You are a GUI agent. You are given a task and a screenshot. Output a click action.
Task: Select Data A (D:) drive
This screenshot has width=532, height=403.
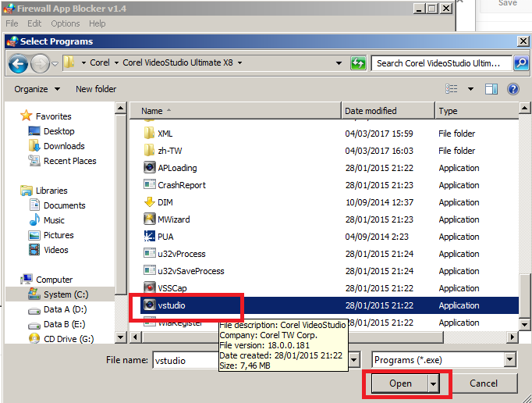click(x=58, y=309)
